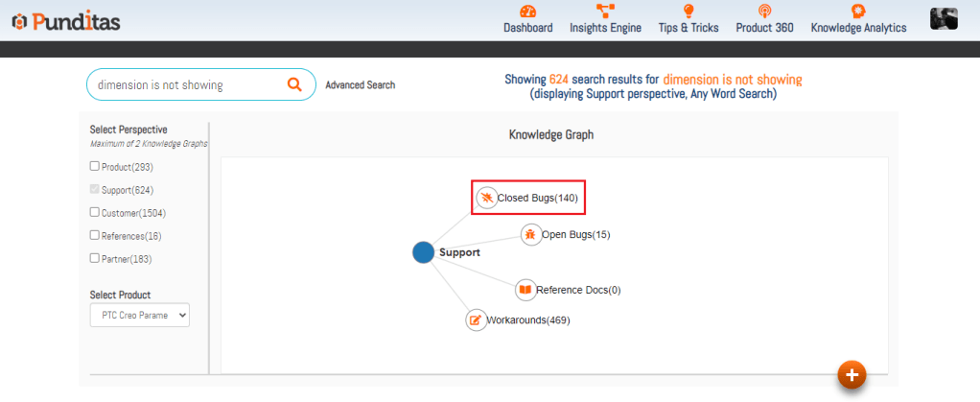The image size is (980, 402).
Task: Click the Tips & Tricks lightbulb icon
Action: point(688,12)
